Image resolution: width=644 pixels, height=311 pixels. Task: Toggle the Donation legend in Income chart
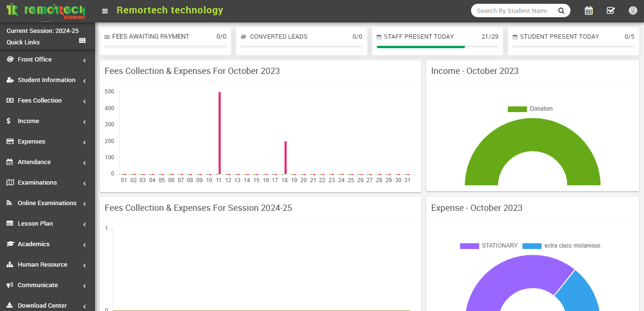click(x=530, y=109)
